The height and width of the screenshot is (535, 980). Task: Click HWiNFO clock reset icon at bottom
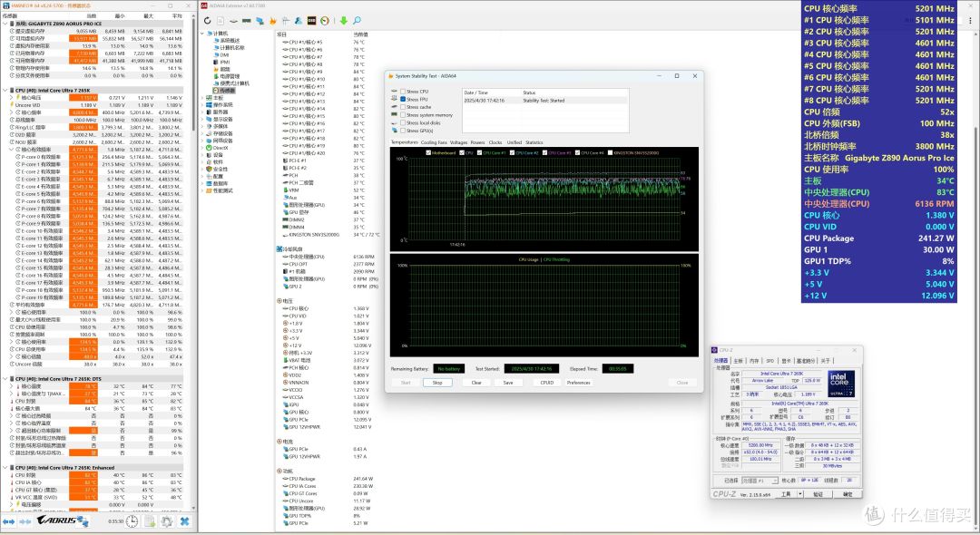pos(132,520)
